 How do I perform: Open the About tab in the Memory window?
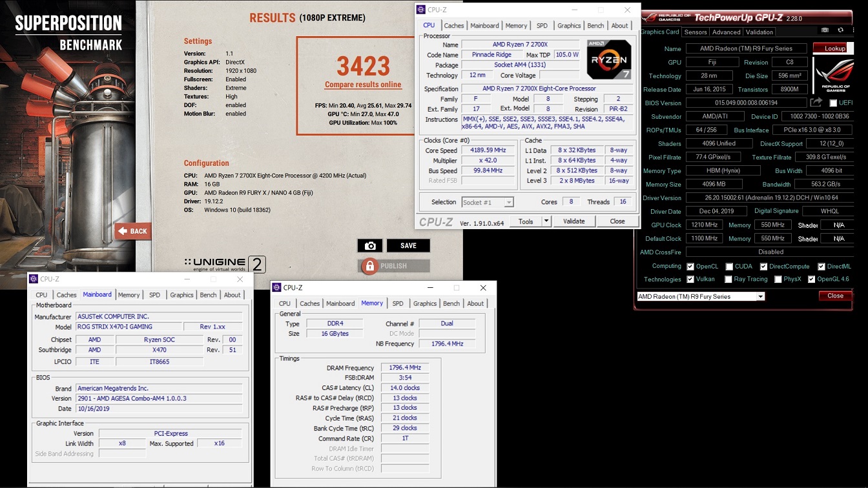coord(475,303)
